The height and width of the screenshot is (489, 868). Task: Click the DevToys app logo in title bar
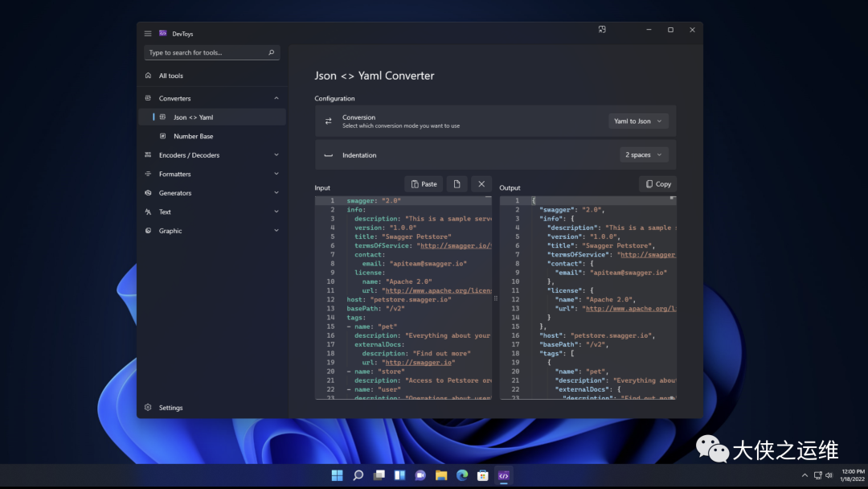point(162,33)
